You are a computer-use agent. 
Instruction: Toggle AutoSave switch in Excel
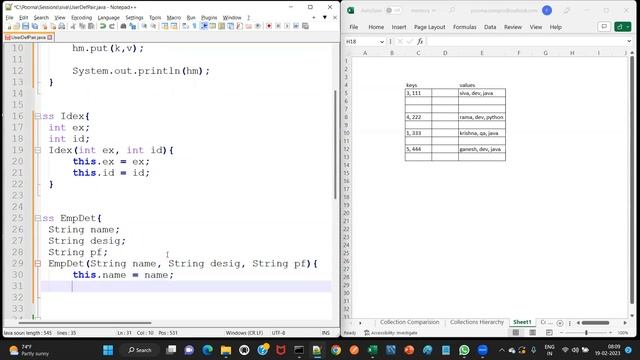pyautogui.click(x=393, y=10)
